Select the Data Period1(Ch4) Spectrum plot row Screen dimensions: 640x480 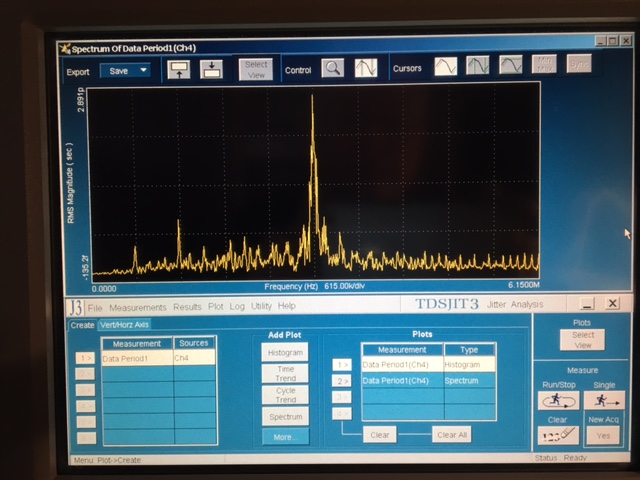coord(429,380)
